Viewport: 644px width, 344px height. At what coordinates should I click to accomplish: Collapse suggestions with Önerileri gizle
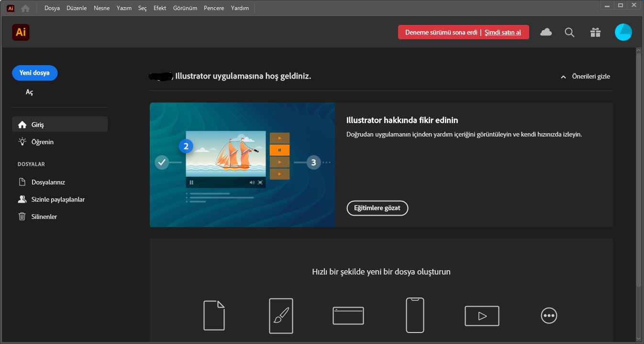[x=586, y=77]
